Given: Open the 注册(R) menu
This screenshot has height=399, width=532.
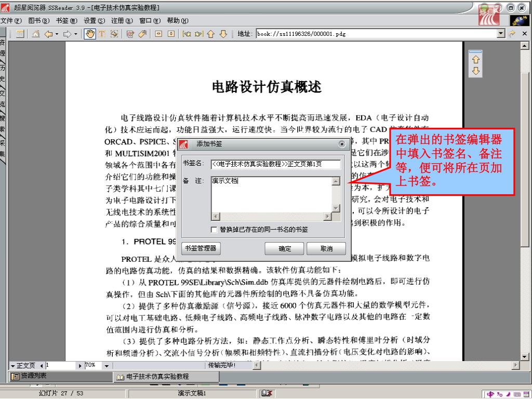Looking at the screenshot, I should click(x=122, y=21).
